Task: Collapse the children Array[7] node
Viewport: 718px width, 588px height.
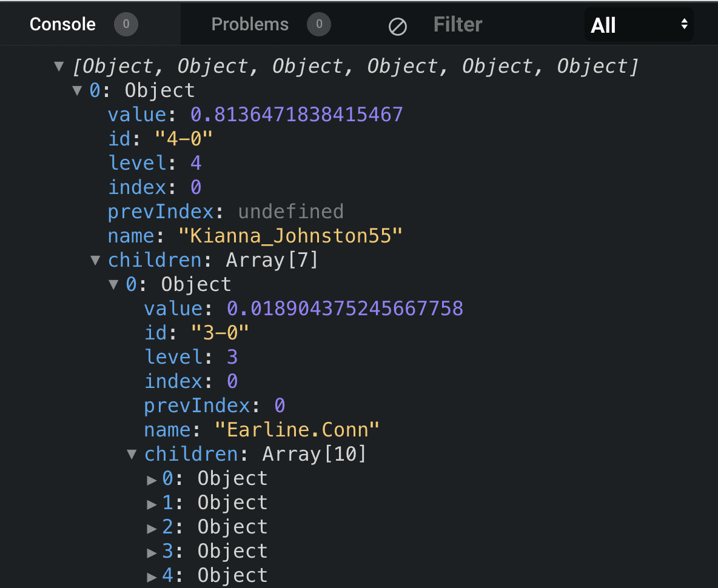Action: 95,260
